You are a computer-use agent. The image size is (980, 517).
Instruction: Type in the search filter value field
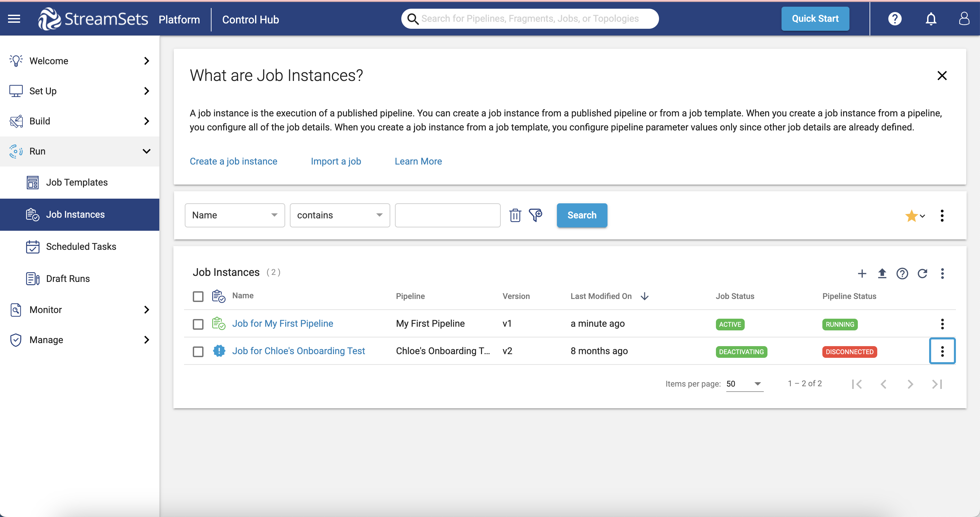coord(447,215)
